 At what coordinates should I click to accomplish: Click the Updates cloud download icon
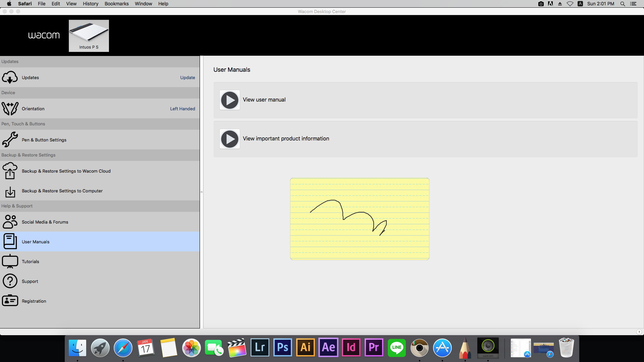tap(10, 77)
